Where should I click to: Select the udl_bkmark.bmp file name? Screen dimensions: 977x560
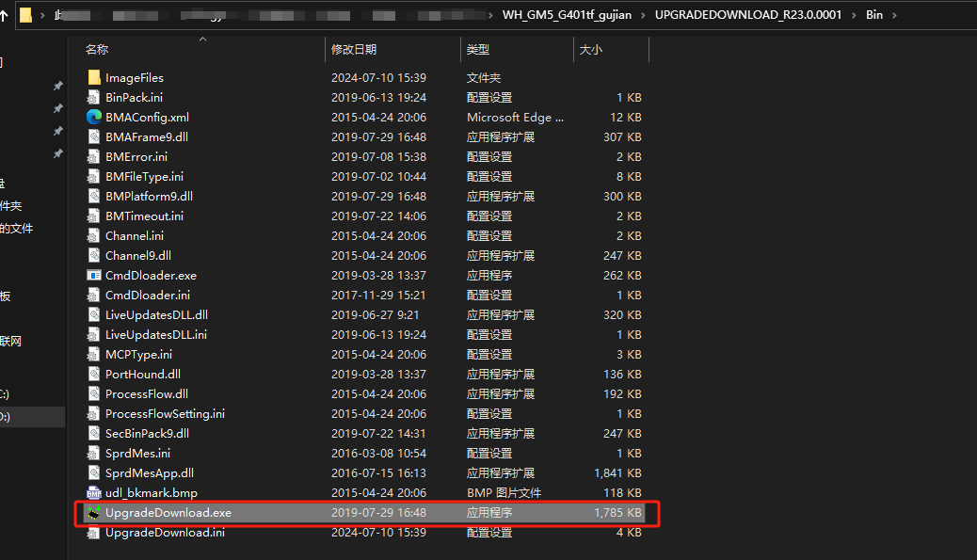(152, 493)
